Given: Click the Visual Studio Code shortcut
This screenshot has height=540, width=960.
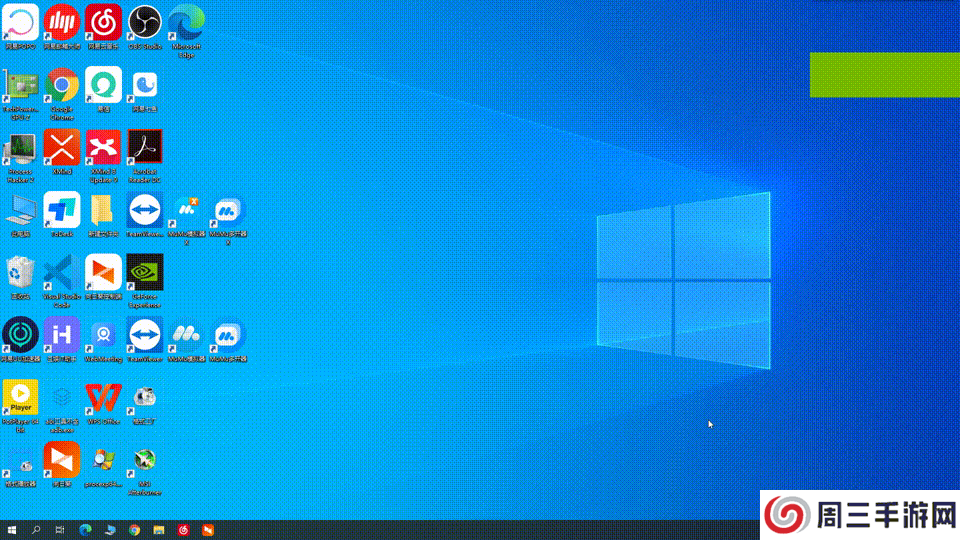Looking at the screenshot, I should (61, 273).
